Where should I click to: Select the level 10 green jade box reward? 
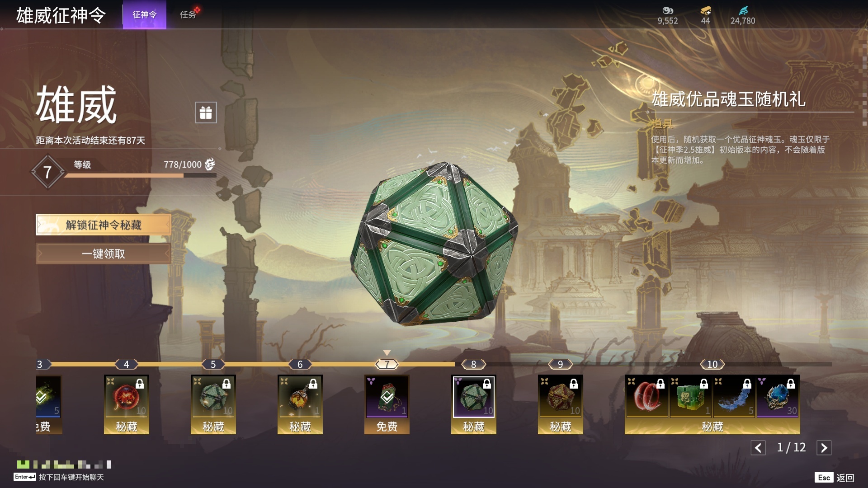tap(690, 397)
